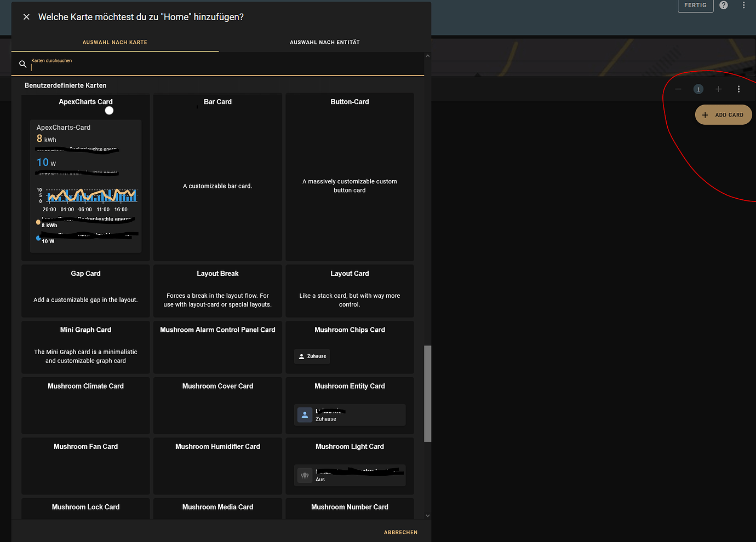
Task: Choose the Mini Graph Card
Action: tap(85, 347)
